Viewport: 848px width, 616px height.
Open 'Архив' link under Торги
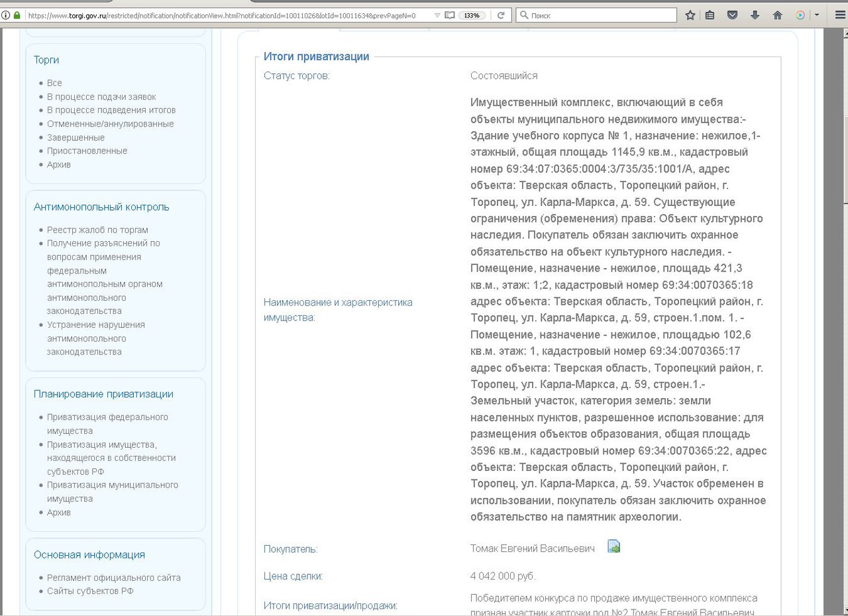59,164
